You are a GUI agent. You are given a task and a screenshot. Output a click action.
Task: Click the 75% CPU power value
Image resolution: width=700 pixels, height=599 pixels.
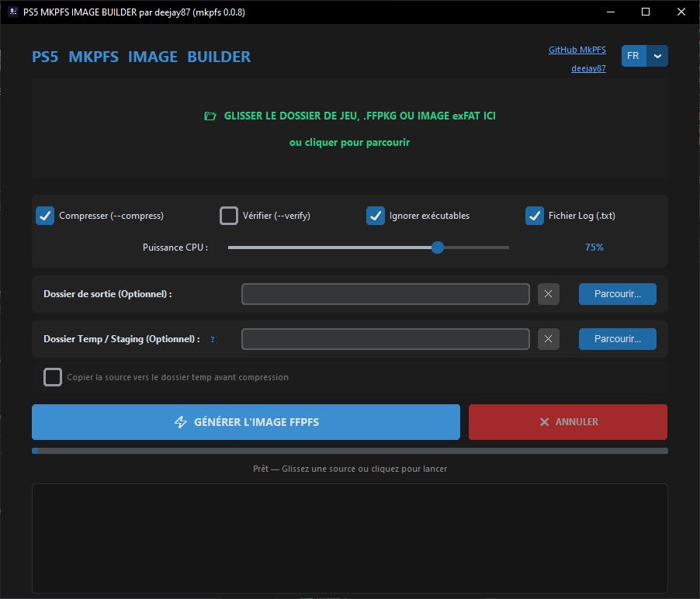[594, 248]
